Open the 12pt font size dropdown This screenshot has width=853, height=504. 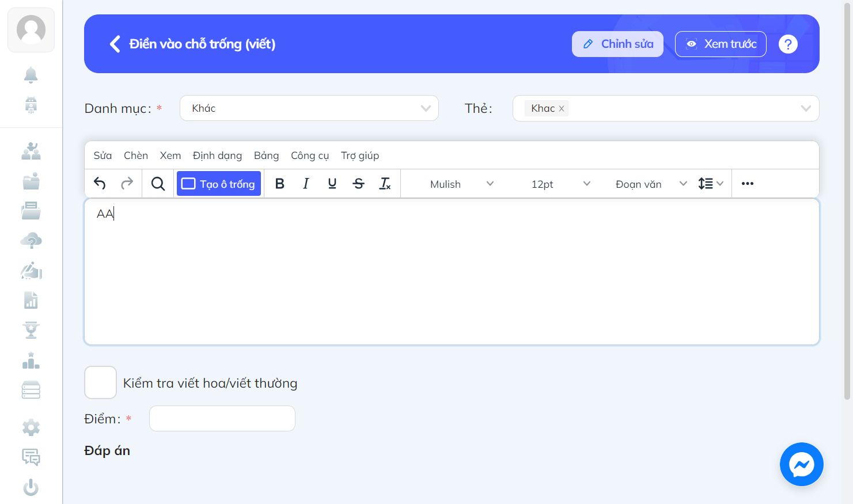coord(561,184)
